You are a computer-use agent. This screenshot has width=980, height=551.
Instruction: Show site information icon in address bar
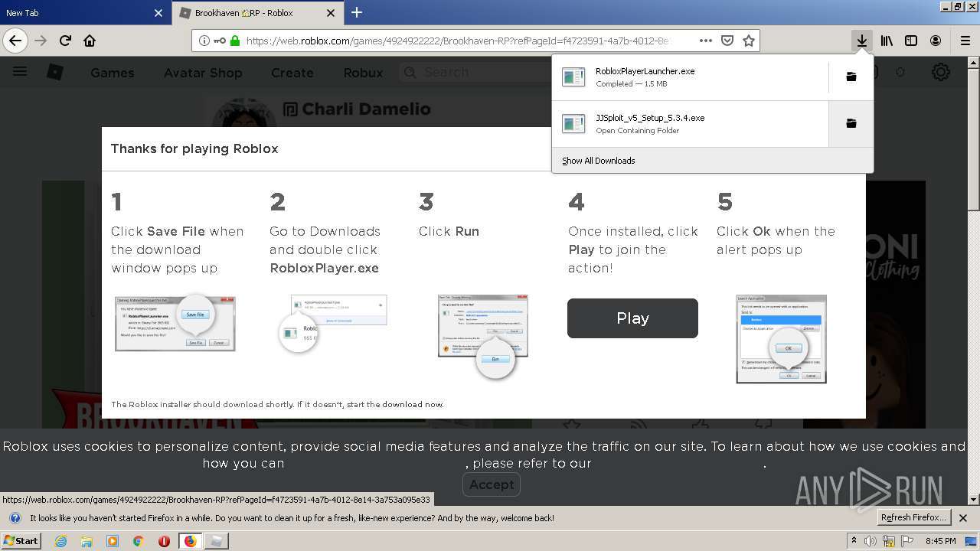(204, 41)
